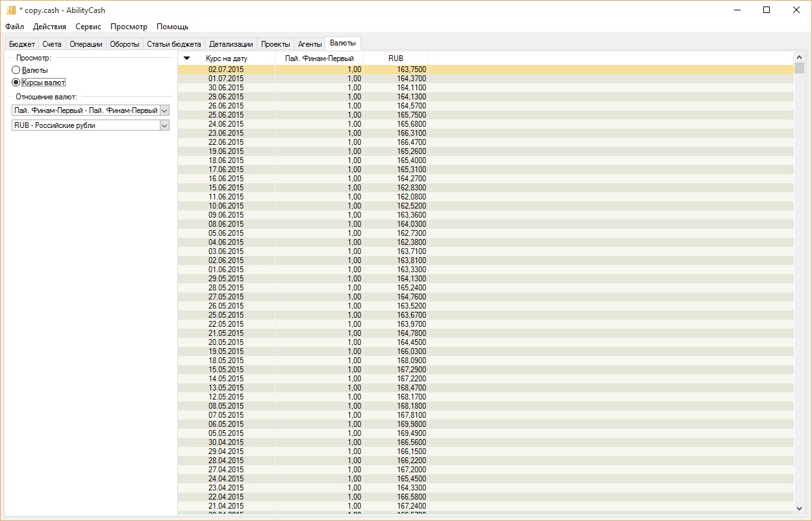Open the Помощь menu
The image size is (812, 521).
172,27
